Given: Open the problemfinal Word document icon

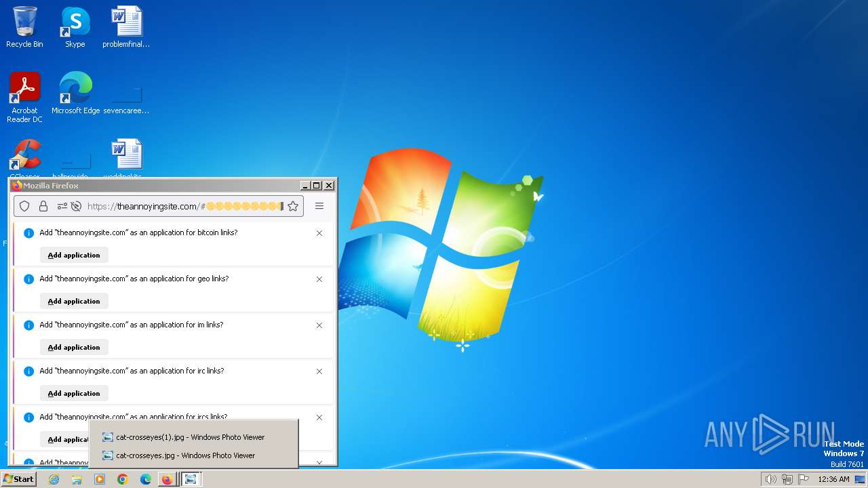Looking at the screenshot, I should 126,27.
